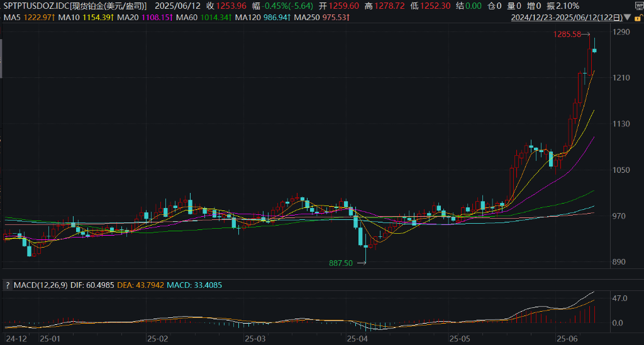Screen dimensions: 644x345
Task: Click the closing price 1253.96 value
Action: coord(231,6)
